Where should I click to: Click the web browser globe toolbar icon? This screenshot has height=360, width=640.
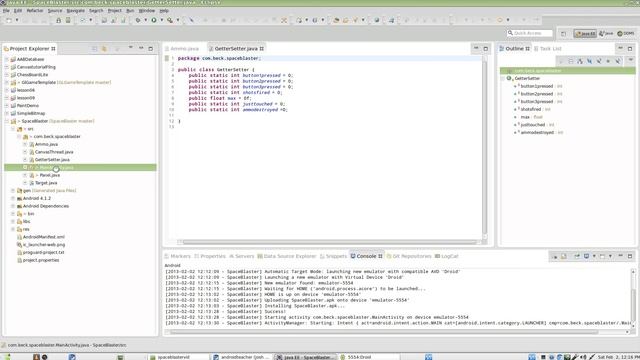pyautogui.click(x=377, y=20)
